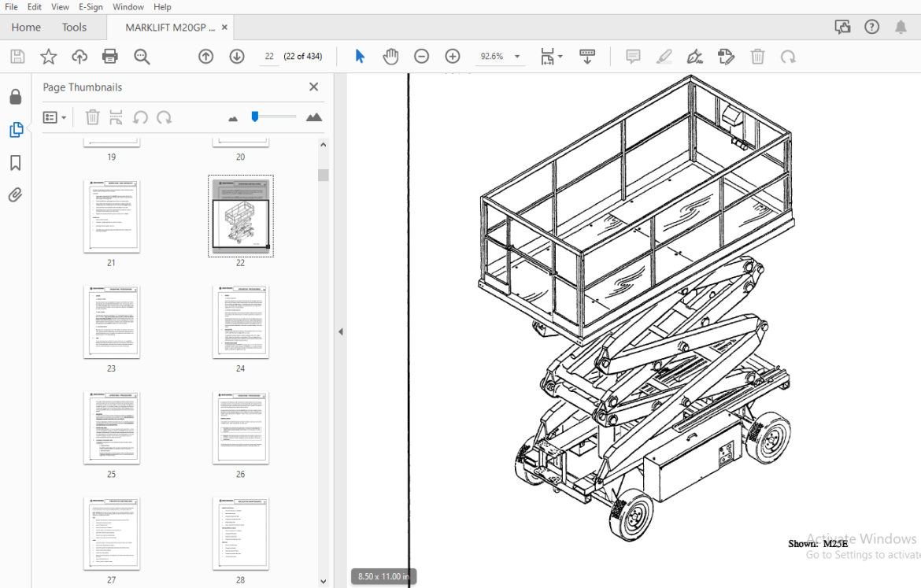Click the zoom out minus icon
Screen dimensions: 921x588
(x=421, y=57)
